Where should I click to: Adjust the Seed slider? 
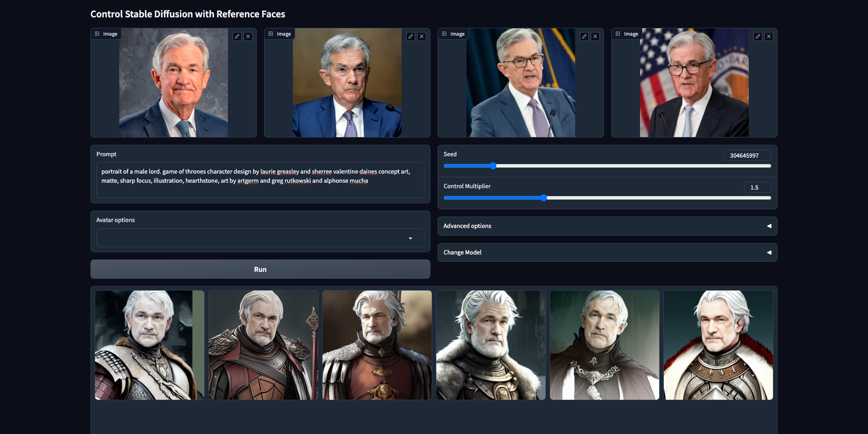[x=608, y=166]
